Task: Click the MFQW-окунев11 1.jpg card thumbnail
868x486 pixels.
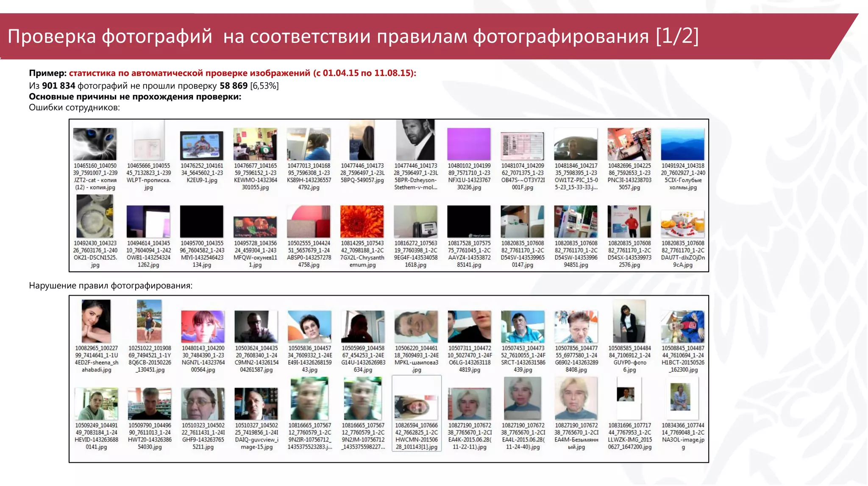Action: [x=255, y=227]
